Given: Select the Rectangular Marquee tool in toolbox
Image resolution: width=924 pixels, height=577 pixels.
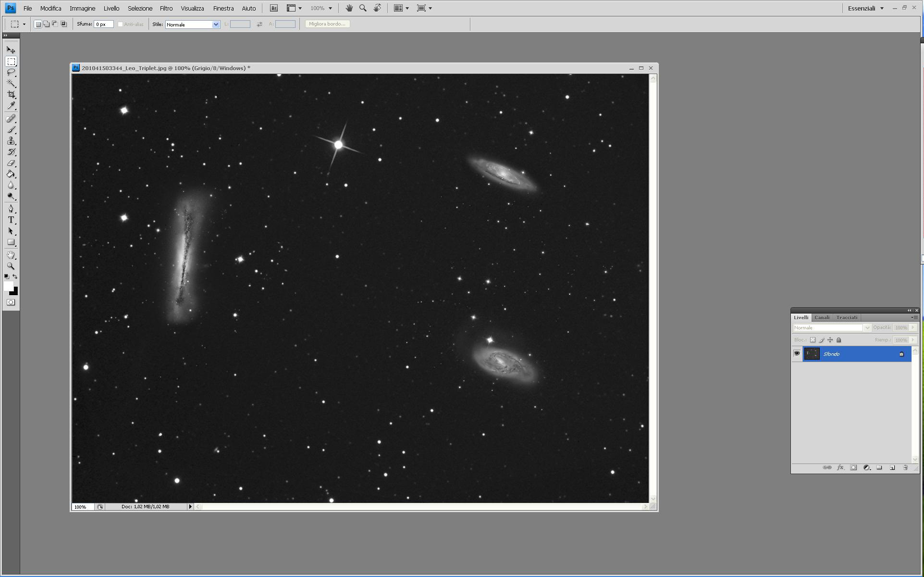Looking at the screenshot, I should [11, 62].
